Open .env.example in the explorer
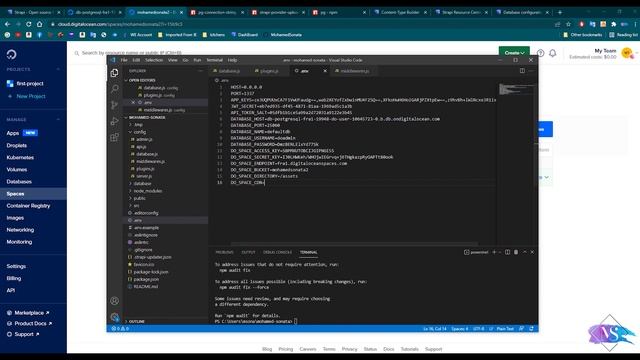 [x=146, y=228]
